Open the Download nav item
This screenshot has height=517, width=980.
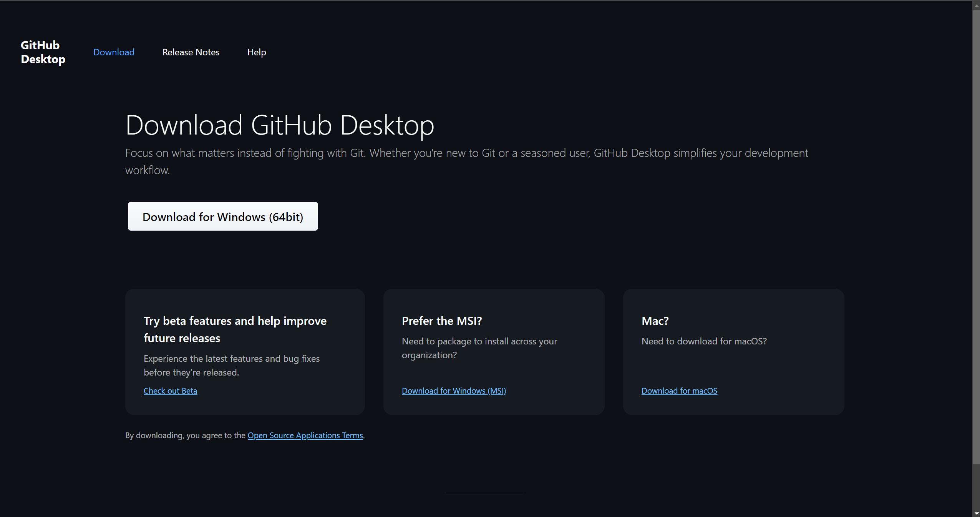pos(114,52)
